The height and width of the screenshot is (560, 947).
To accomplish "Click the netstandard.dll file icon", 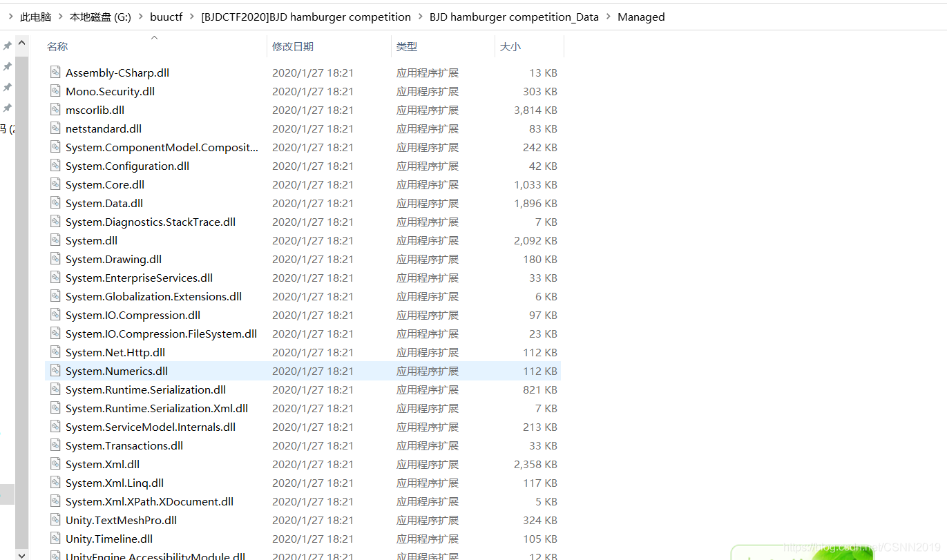I will pos(56,128).
